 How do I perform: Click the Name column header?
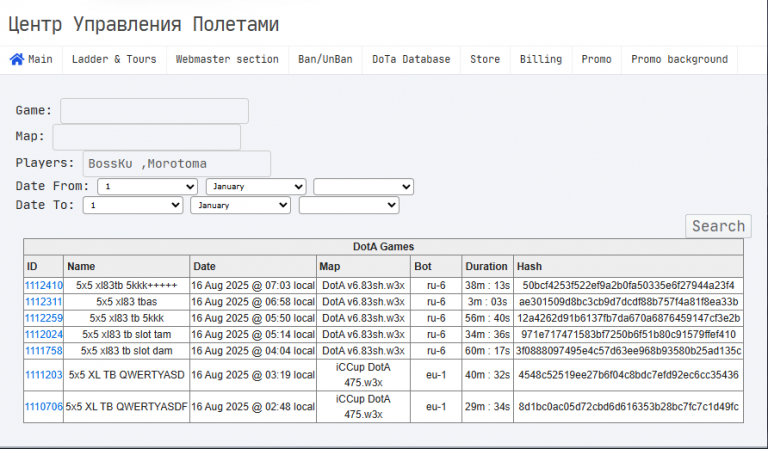[126, 266]
